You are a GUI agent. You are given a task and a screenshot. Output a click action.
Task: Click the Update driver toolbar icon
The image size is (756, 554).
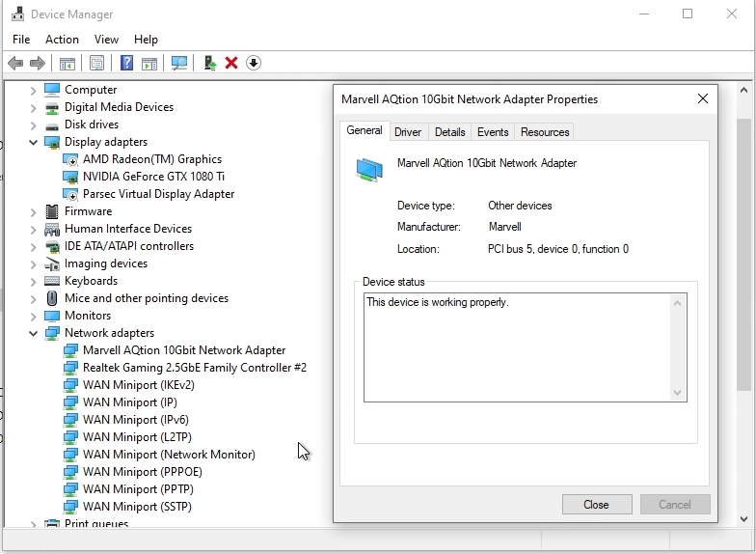tap(210, 64)
